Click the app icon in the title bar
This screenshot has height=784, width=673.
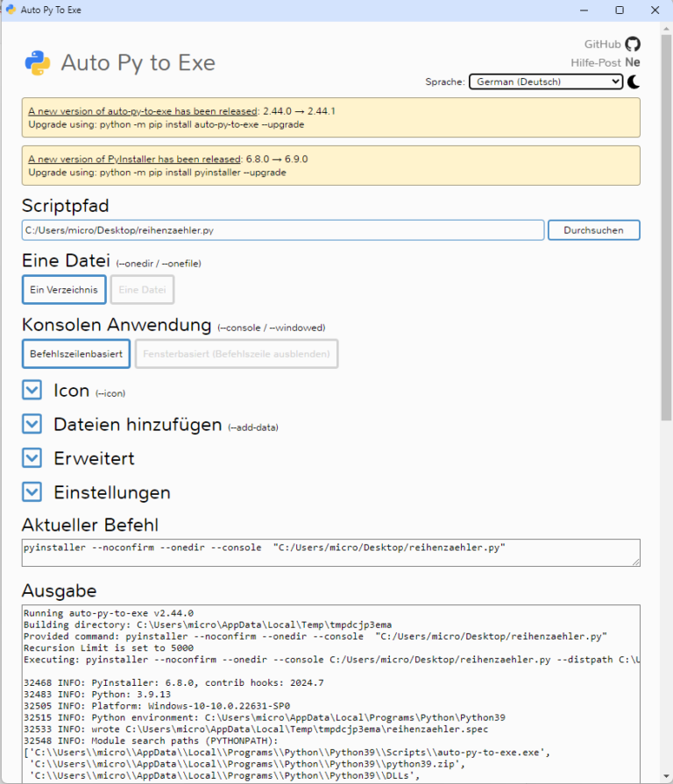coord(11,10)
